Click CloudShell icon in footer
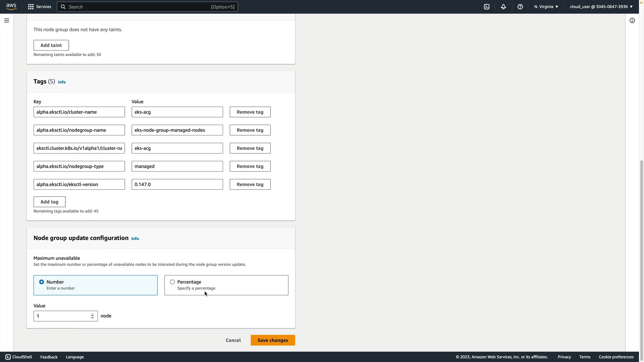 click(x=8, y=357)
